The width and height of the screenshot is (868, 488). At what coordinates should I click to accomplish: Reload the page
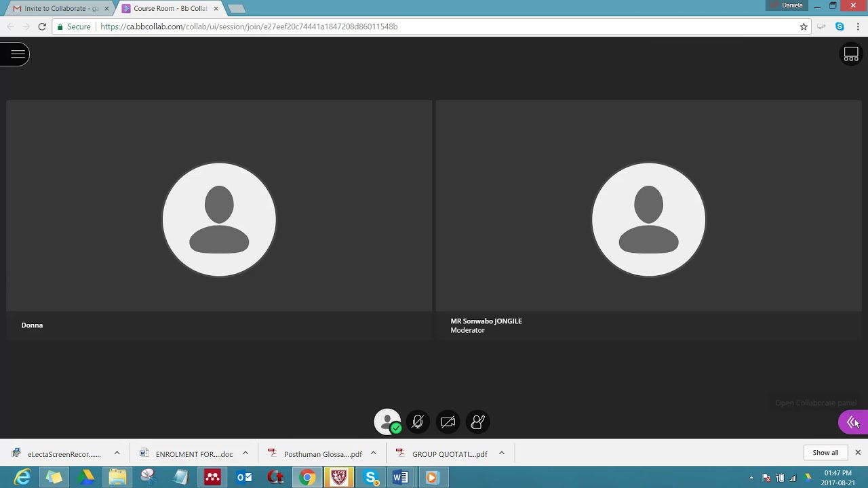pos(42,26)
